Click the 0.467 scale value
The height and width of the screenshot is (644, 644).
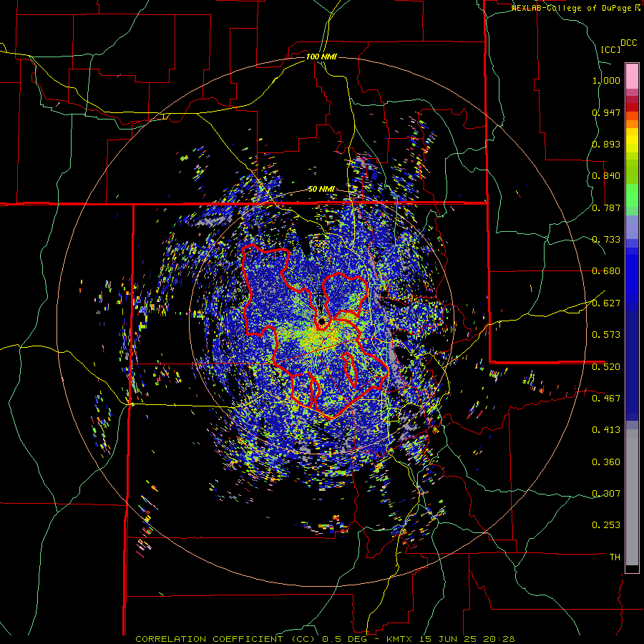tap(606, 399)
